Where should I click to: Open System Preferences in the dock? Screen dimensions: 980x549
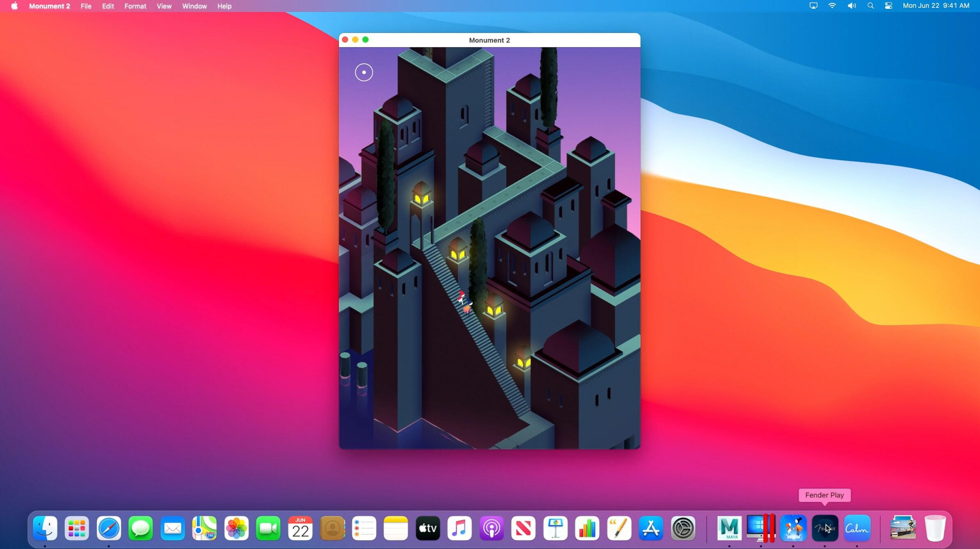pyautogui.click(x=682, y=528)
